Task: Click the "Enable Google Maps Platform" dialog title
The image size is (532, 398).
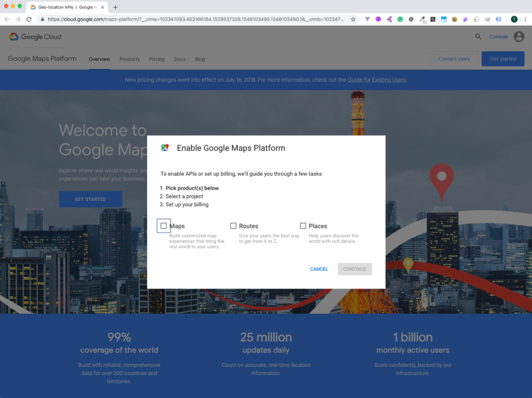Action: (231, 148)
